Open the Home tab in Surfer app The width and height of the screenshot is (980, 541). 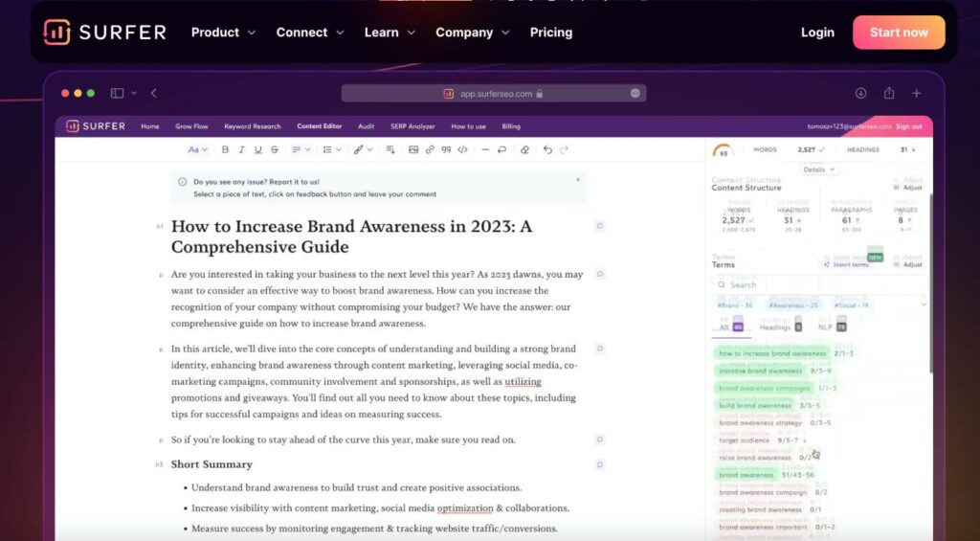point(150,126)
